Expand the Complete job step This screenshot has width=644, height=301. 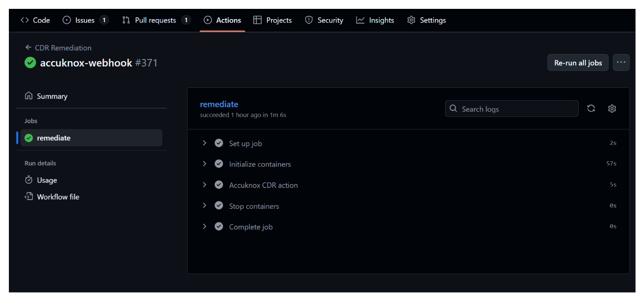tap(204, 227)
